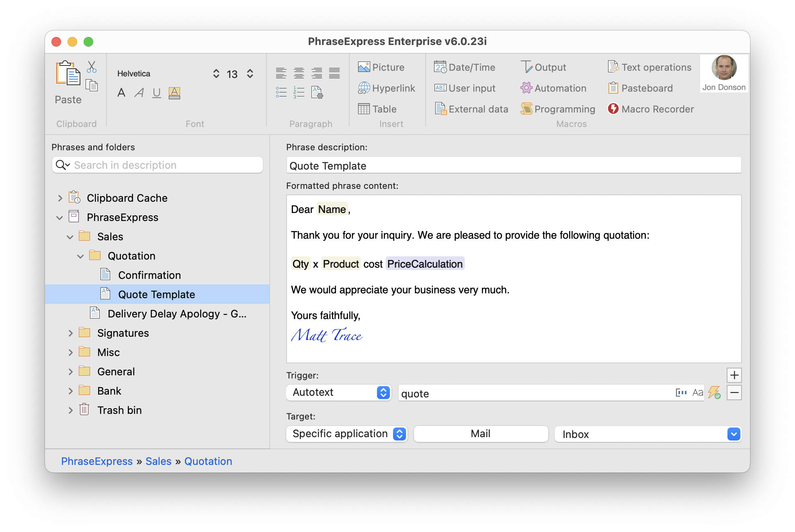Open the Picture insert tool
Viewport: 795px width, 532px height.
tap(380, 67)
